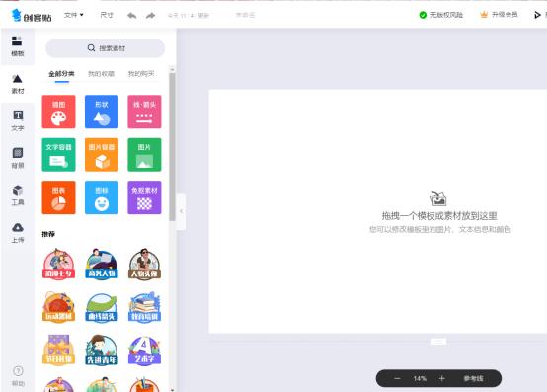Click the canvas bottom resize handle
Image resolution: width=547 pixels, height=392 pixels.
(x=438, y=341)
